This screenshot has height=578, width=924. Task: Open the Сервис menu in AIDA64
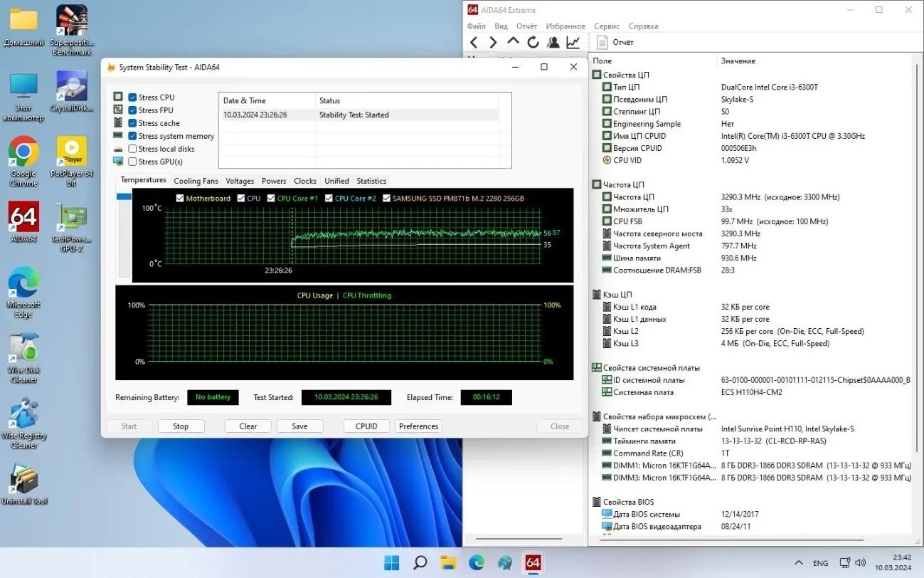tap(606, 26)
